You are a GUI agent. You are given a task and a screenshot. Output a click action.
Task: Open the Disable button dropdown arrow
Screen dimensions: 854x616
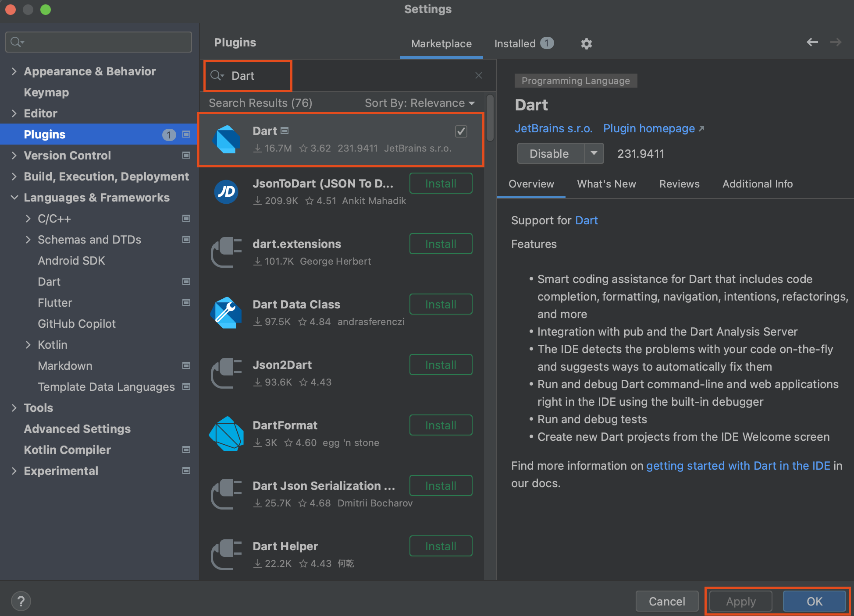[x=594, y=153]
